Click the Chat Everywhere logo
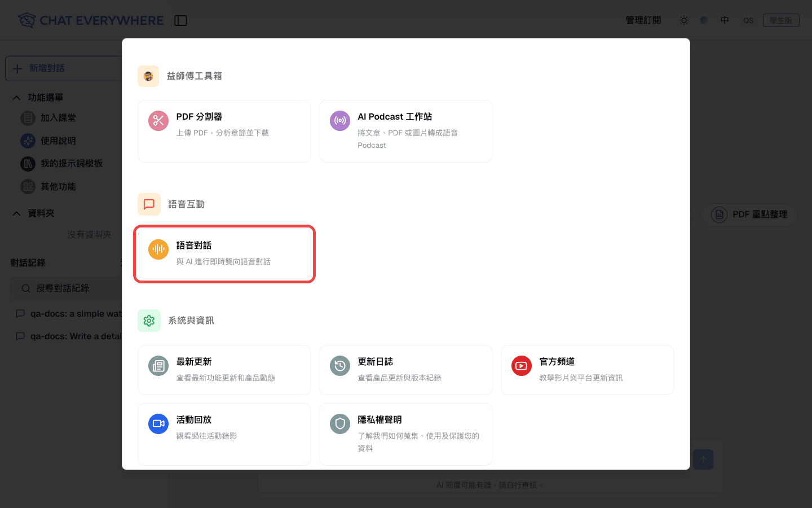This screenshot has width=812, height=508. click(x=90, y=21)
